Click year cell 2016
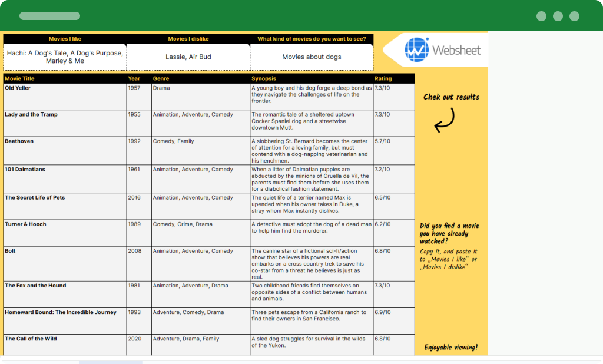The image size is (603, 364). pyautogui.click(x=139, y=206)
